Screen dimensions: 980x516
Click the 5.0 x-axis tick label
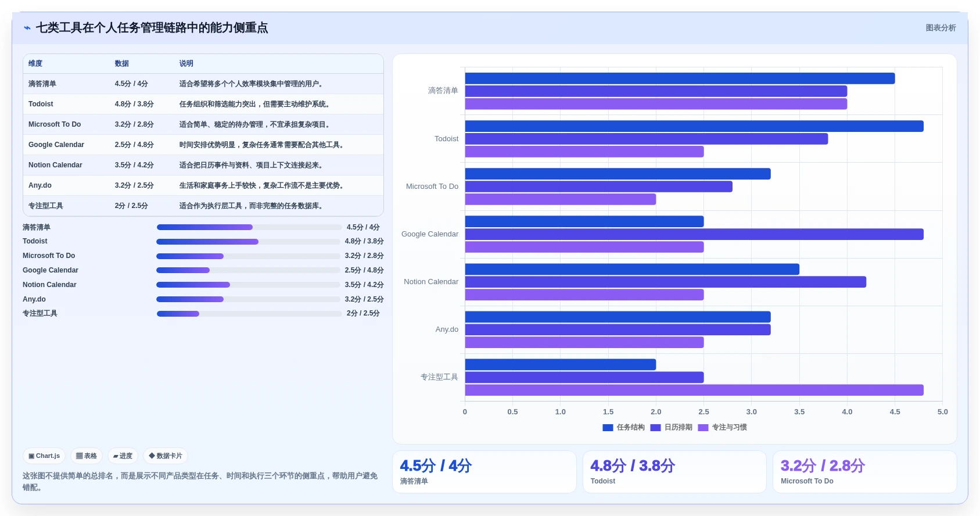pos(942,412)
